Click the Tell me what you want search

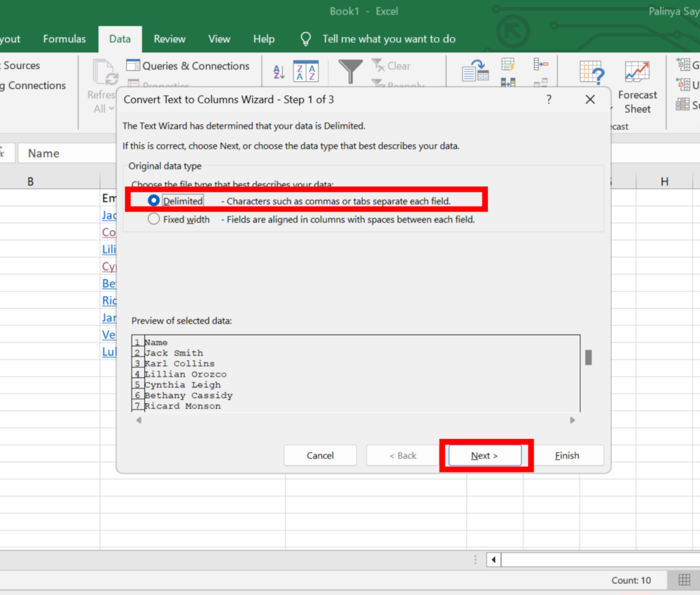coord(389,39)
